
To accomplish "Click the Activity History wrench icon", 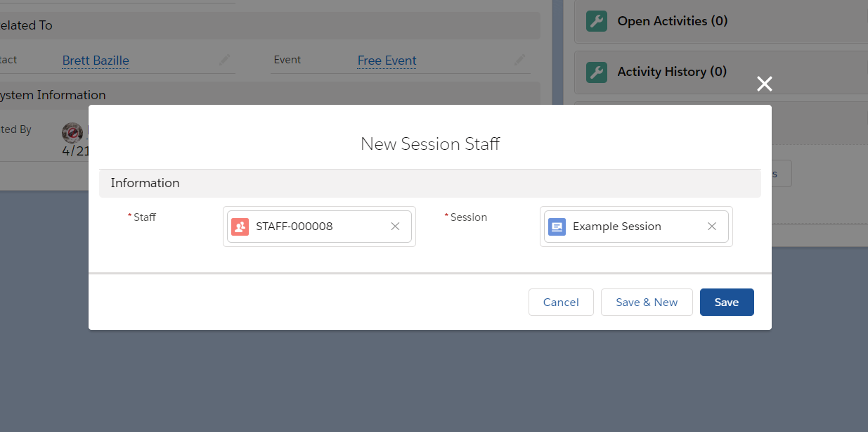I will point(597,72).
